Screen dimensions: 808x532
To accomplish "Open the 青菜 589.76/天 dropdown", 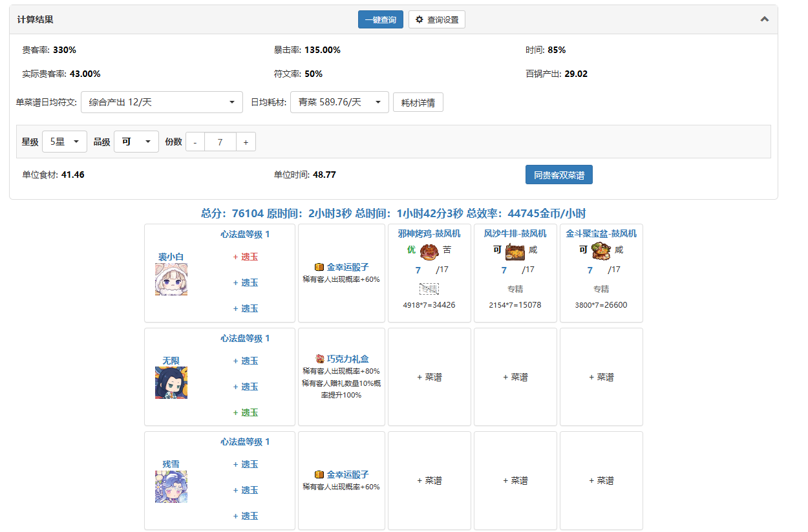I will coord(339,102).
